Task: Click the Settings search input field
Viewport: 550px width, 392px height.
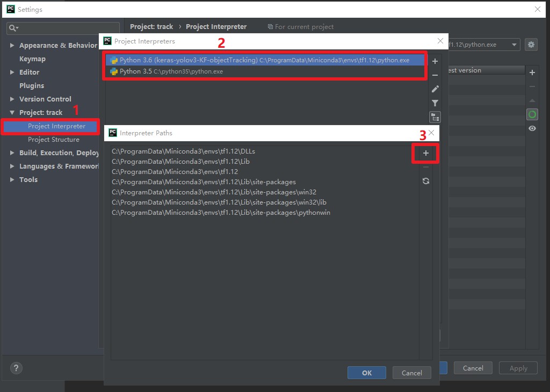Action: pos(63,28)
